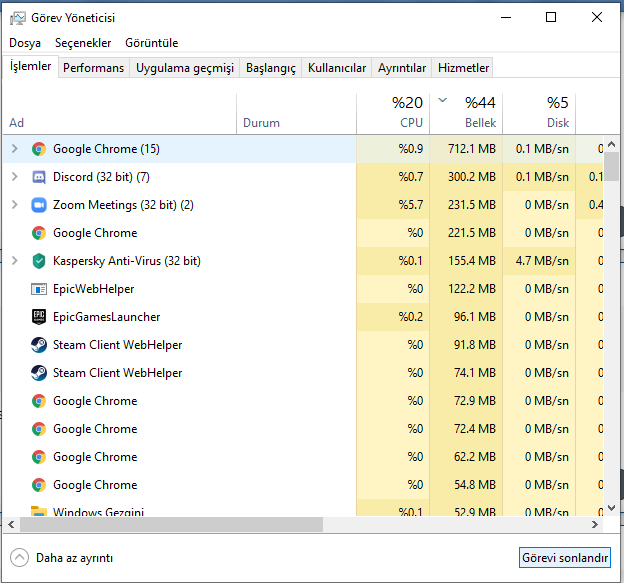Expand the Zoom Meetings process group
Image resolution: width=624 pixels, height=583 pixels.
coord(15,205)
